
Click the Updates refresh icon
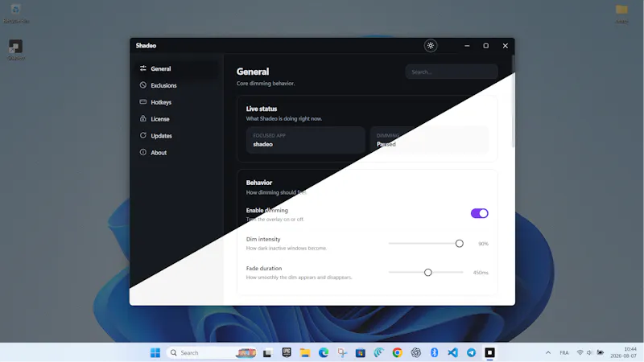tap(143, 135)
